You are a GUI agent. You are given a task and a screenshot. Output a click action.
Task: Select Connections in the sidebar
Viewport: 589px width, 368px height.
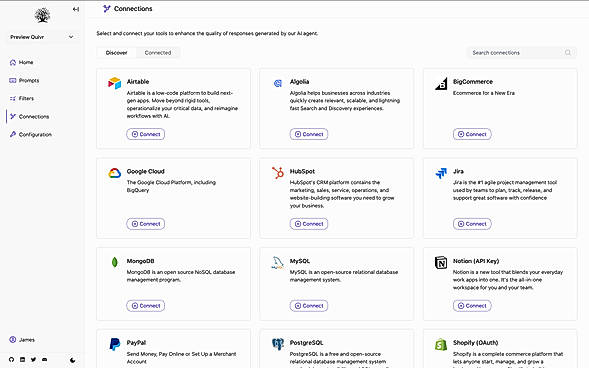point(29,116)
